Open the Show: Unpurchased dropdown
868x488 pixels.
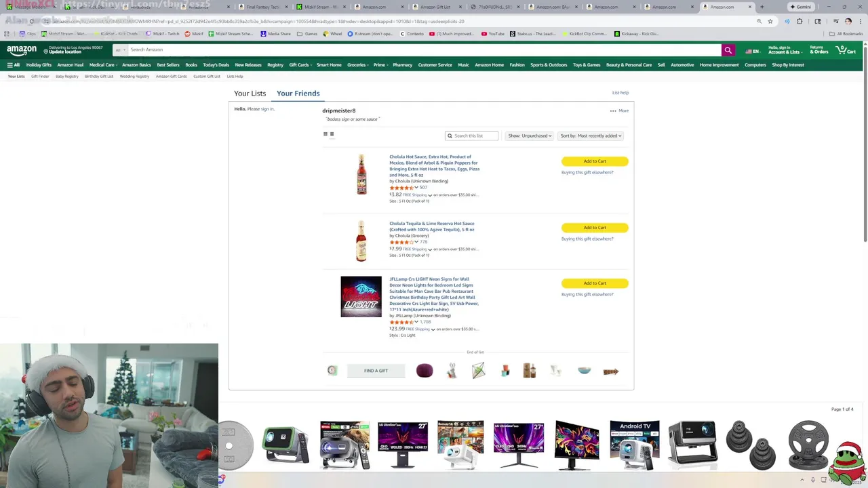pyautogui.click(x=530, y=136)
